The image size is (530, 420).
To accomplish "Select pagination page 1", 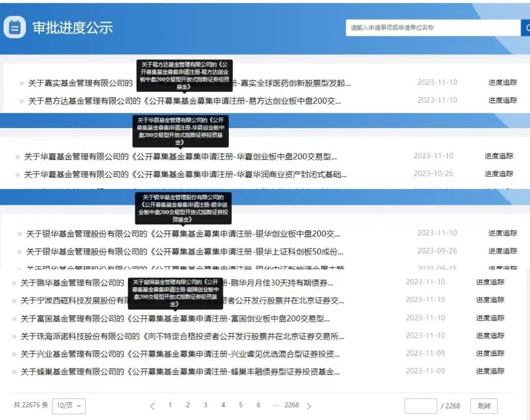I will coord(170,406).
